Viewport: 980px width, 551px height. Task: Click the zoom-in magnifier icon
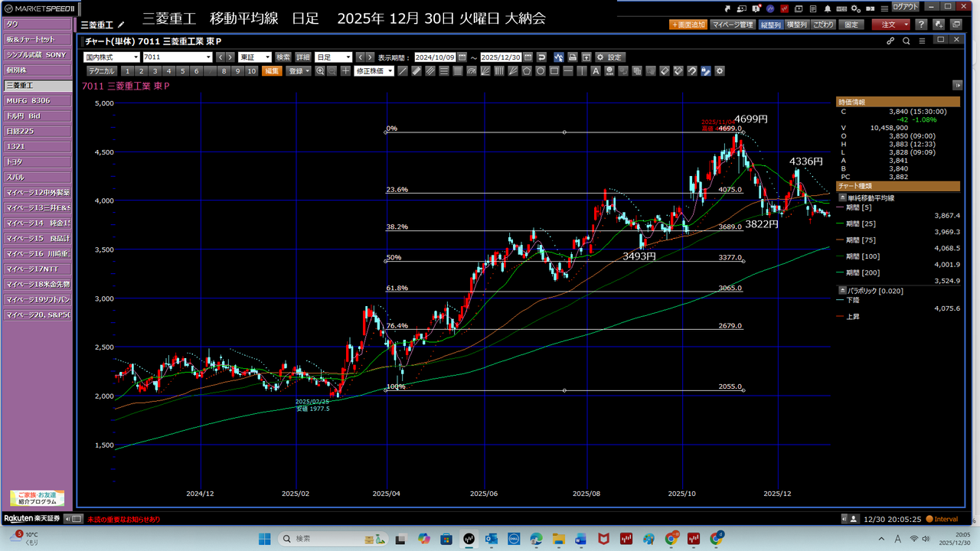[x=320, y=71]
